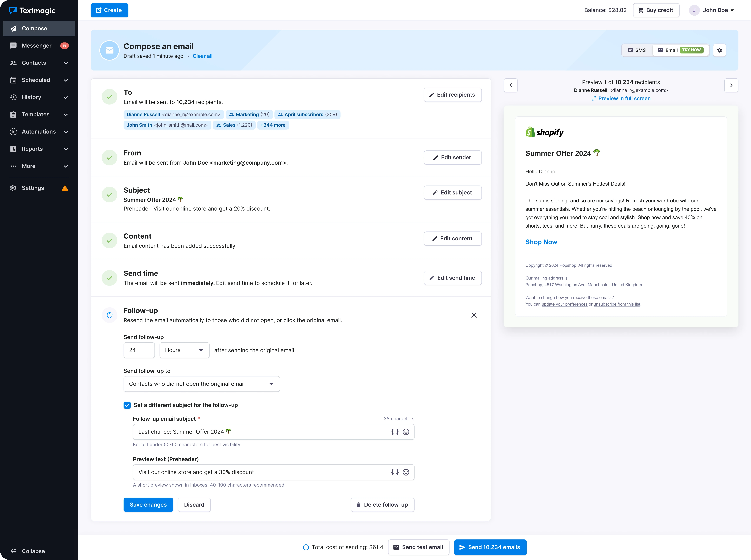Click the John Doe avatar circle
The image size is (751, 560).
pos(694,10)
